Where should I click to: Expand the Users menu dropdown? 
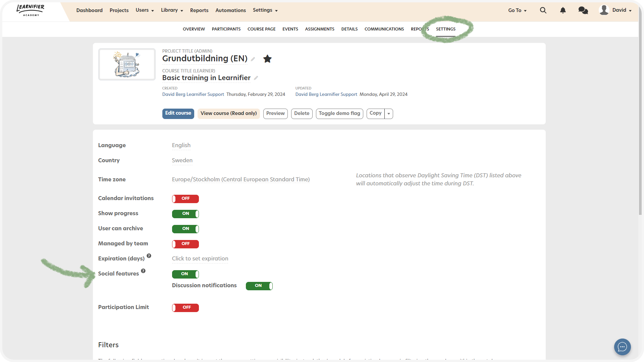[x=145, y=10]
